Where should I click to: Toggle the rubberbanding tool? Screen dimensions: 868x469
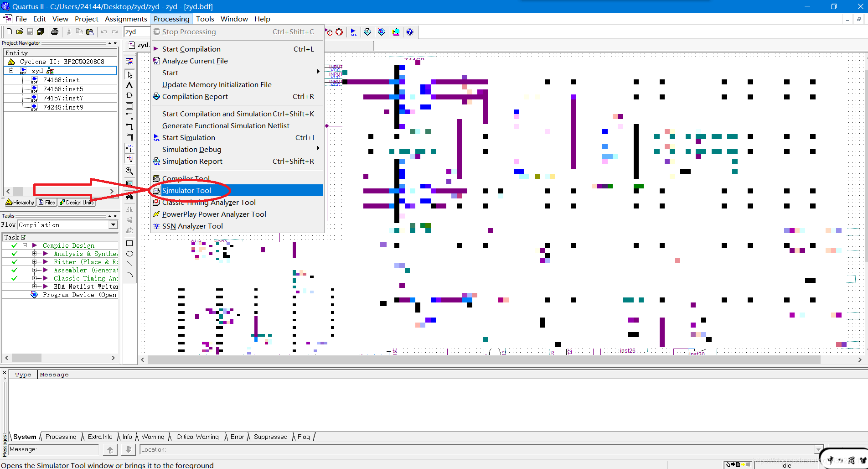[x=130, y=148]
